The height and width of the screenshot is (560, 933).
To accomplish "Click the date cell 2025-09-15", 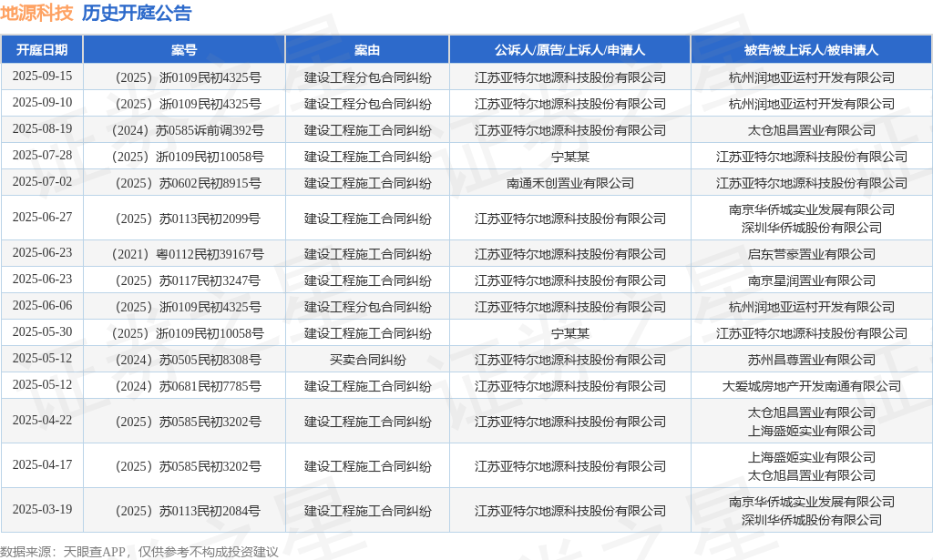I will tap(42, 76).
